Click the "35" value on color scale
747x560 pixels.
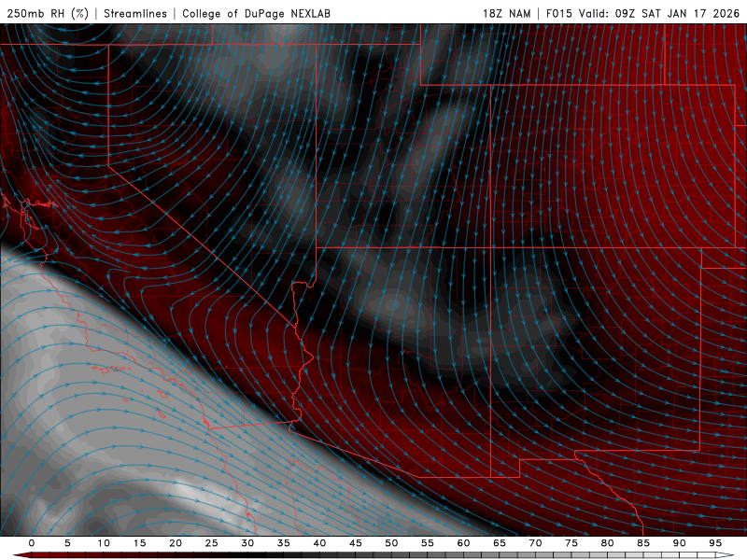(284, 543)
